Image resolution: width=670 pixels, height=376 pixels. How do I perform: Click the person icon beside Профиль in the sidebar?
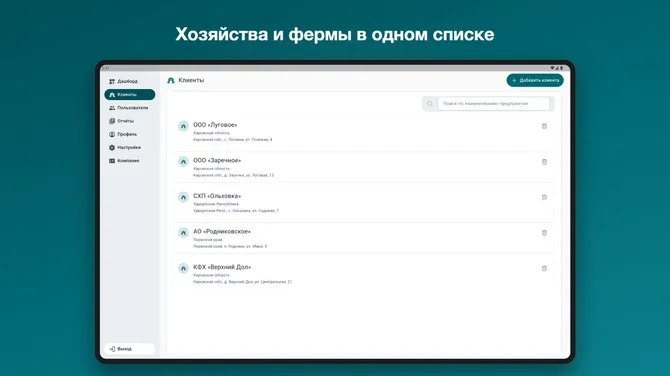point(112,134)
